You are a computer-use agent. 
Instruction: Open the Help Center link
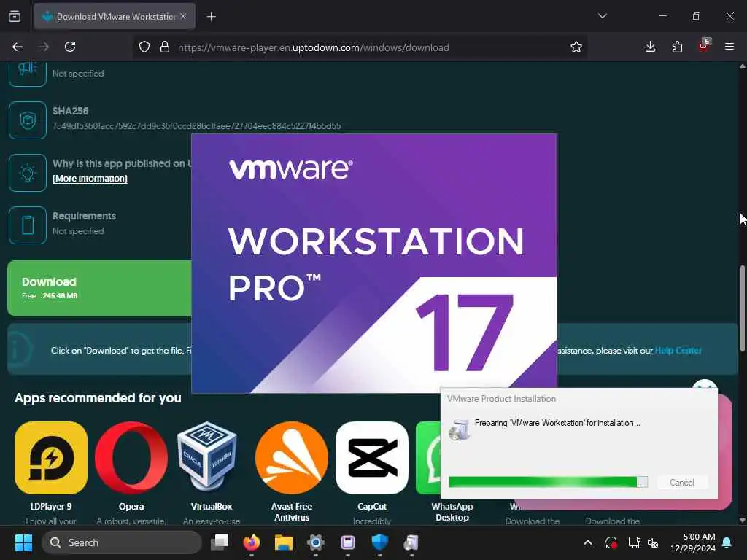(678, 351)
